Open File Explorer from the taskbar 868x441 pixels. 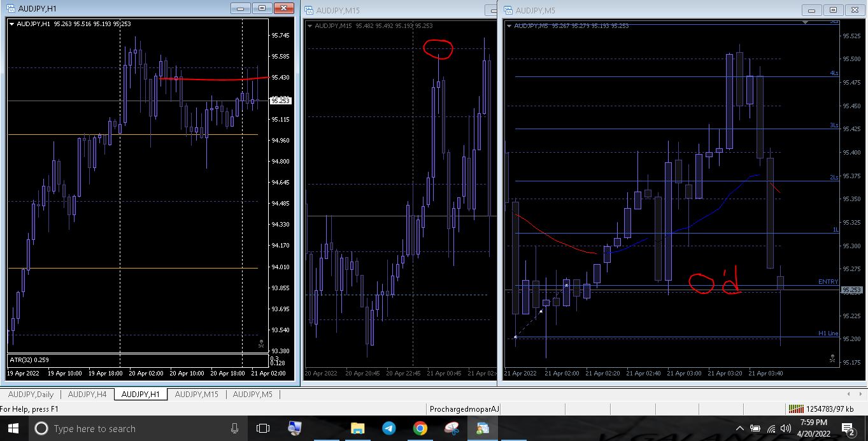click(x=357, y=428)
